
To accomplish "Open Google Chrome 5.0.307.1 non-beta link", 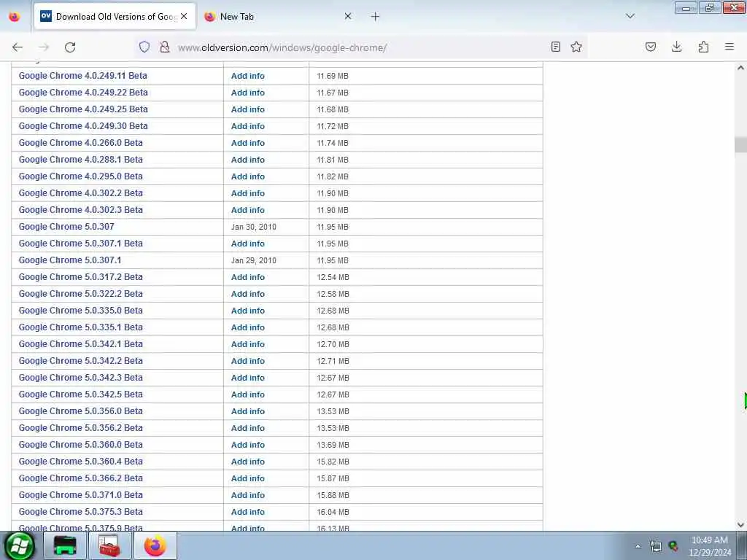I will 70,260.
